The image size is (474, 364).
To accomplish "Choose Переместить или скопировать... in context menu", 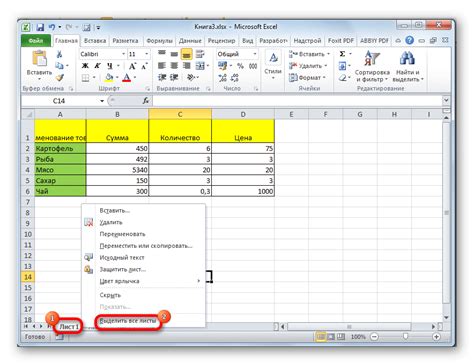I will (x=146, y=246).
